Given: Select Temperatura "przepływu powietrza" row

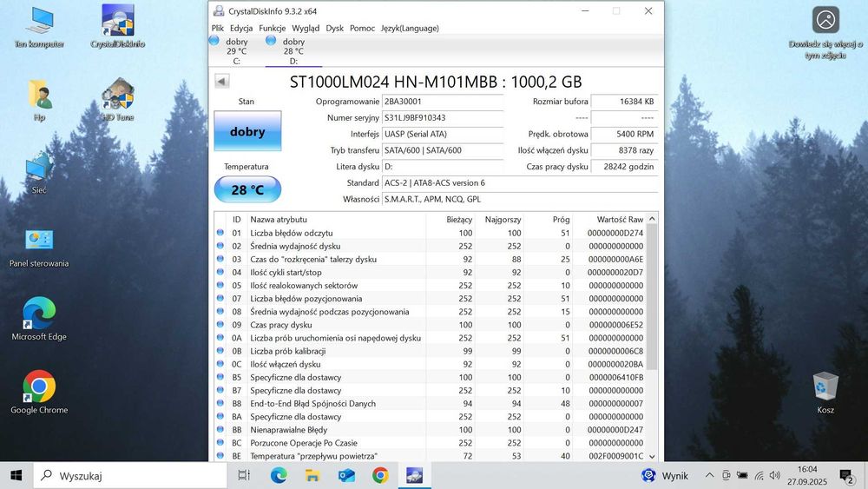Looking at the screenshot, I should pyautogui.click(x=431, y=456).
